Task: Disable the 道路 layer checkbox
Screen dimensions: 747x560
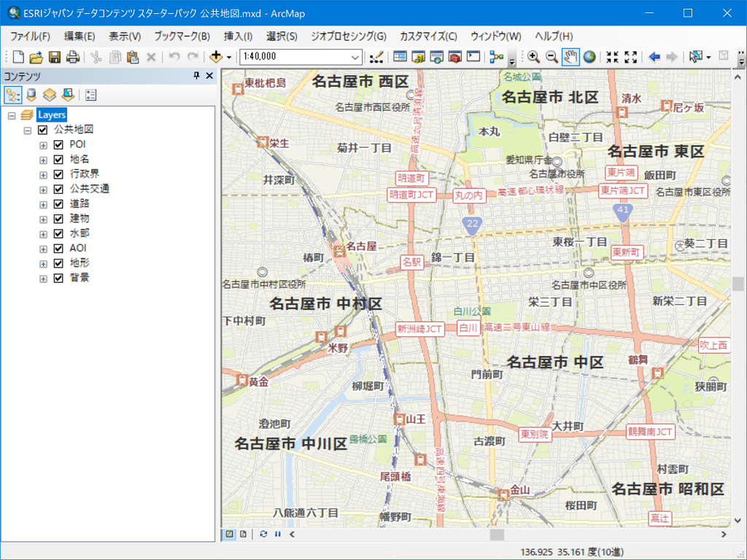Action: (x=58, y=204)
